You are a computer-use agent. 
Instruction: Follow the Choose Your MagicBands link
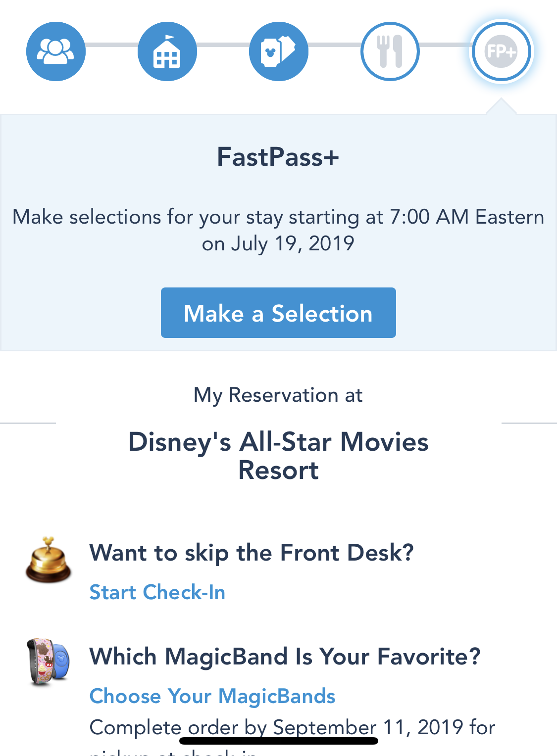coord(212,696)
